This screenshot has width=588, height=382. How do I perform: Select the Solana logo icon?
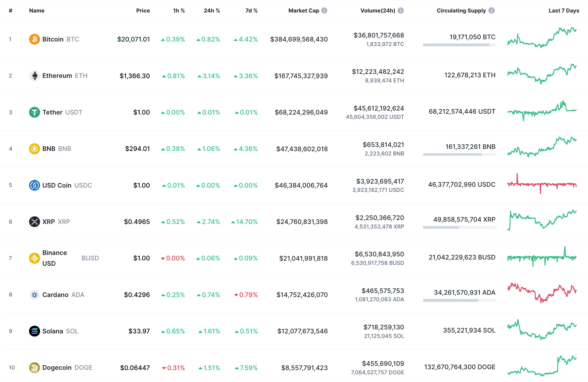[x=34, y=331]
